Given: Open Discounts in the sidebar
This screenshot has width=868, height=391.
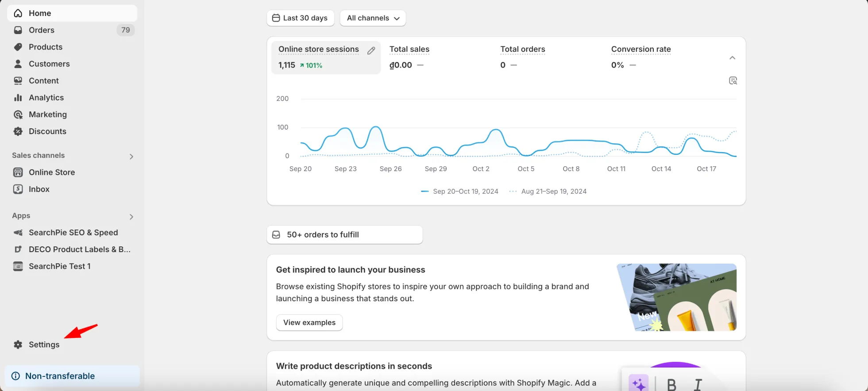Looking at the screenshot, I should coord(72,131).
